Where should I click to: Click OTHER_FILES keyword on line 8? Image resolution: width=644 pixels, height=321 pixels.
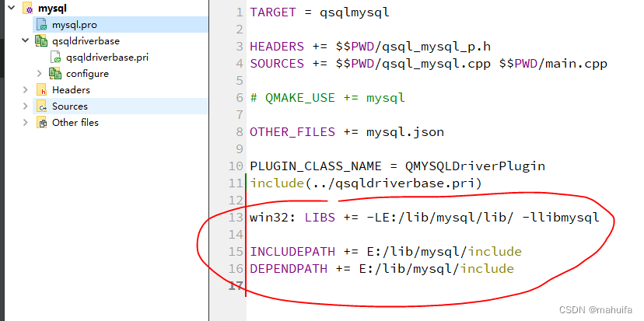tap(292, 132)
